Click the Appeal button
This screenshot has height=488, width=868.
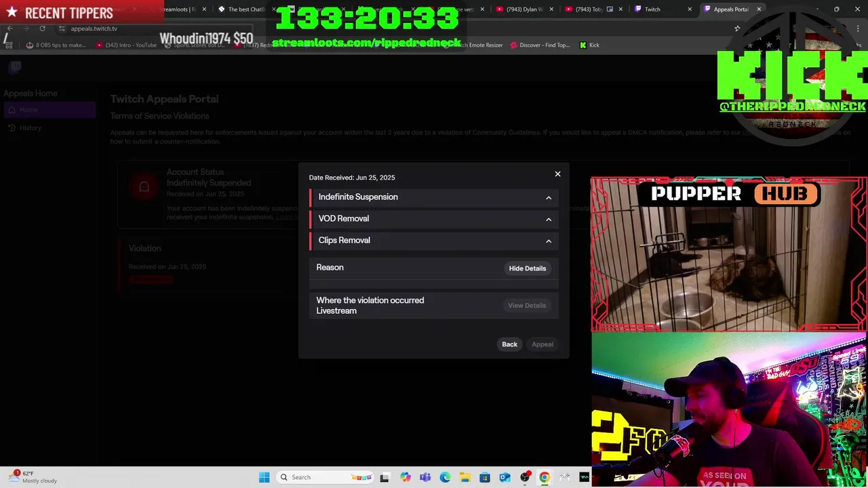(542, 344)
